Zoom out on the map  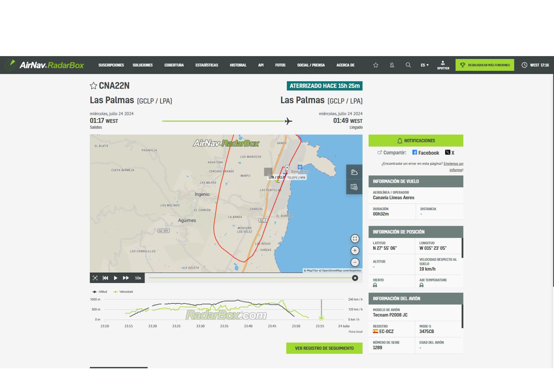355,262
